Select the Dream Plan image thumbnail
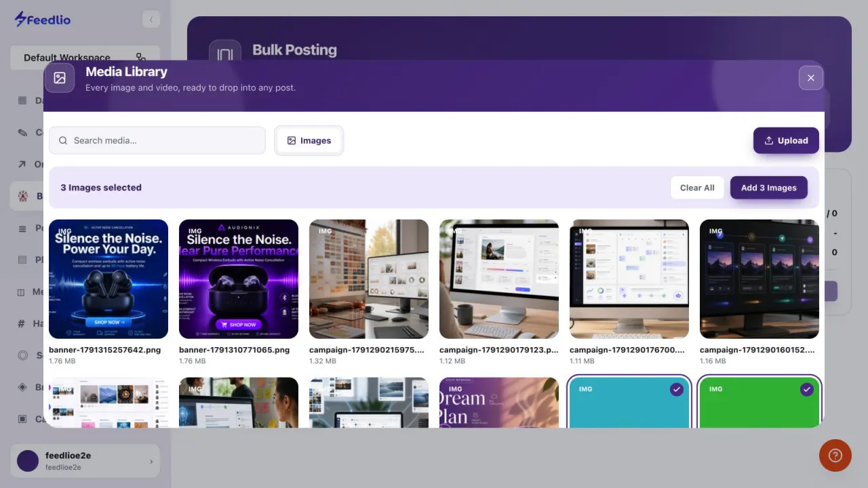This screenshot has height=488, width=868. pos(499,403)
